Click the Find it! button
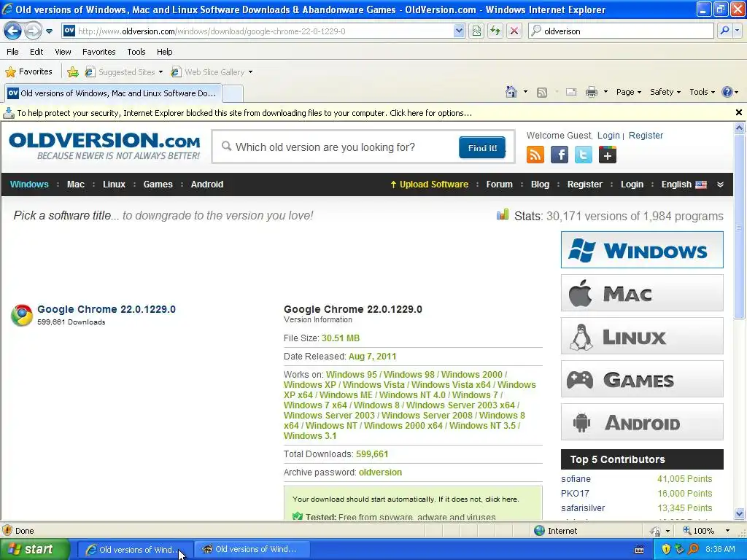 click(482, 147)
